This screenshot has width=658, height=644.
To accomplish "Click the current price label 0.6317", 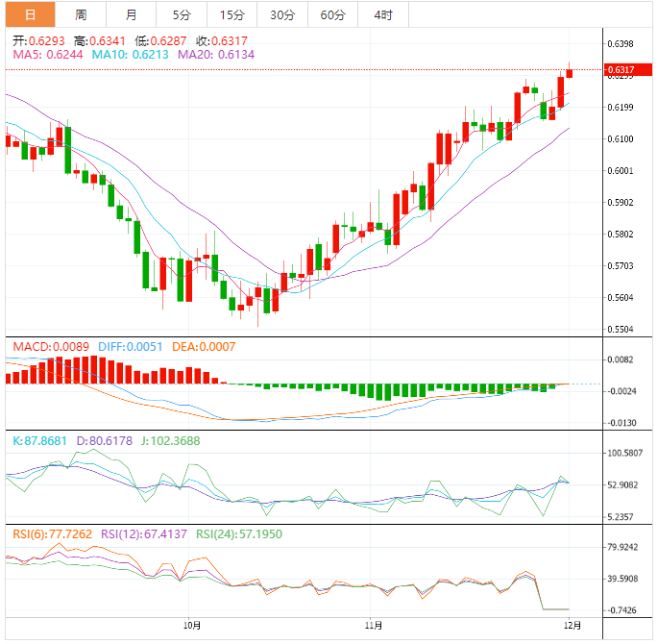I will [x=628, y=69].
